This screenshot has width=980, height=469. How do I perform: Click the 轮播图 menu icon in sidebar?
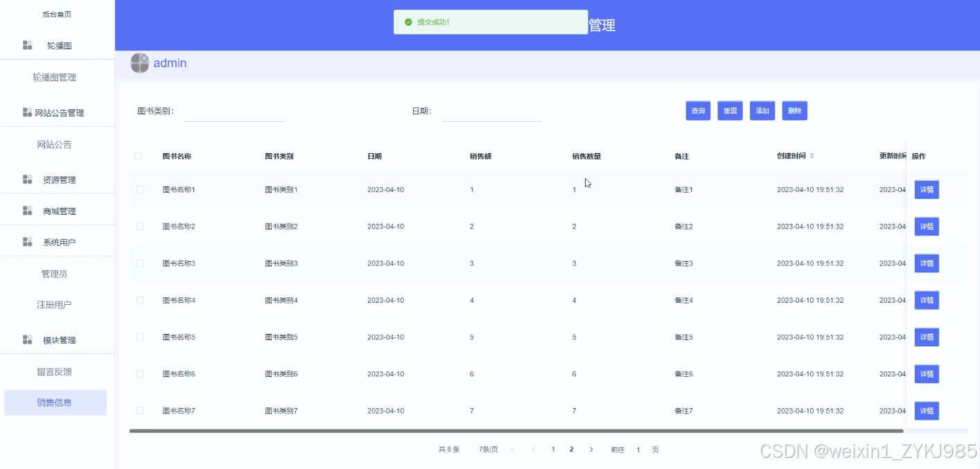pyautogui.click(x=28, y=46)
